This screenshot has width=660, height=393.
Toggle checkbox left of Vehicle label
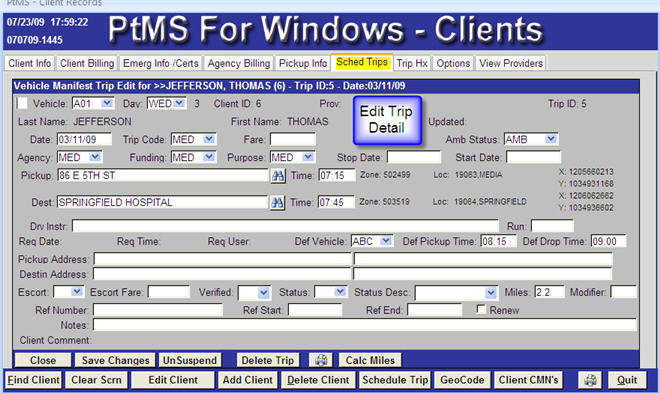coord(22,103)
